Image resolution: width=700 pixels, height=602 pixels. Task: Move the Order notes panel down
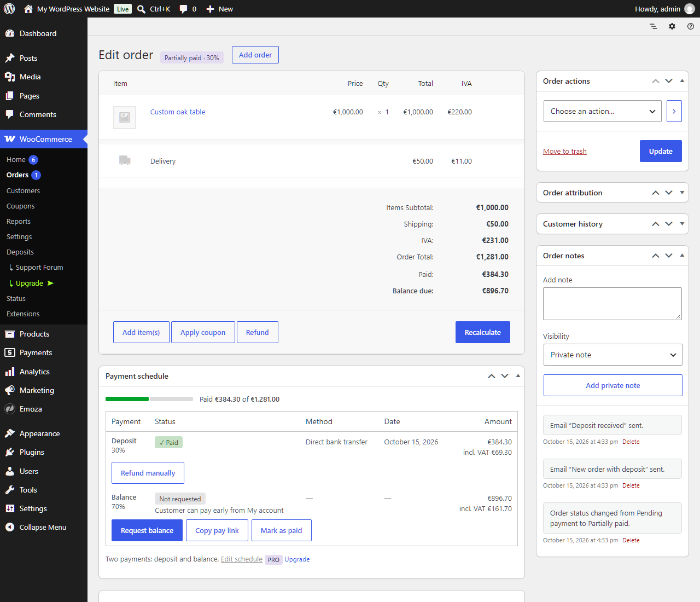[669, 256]
